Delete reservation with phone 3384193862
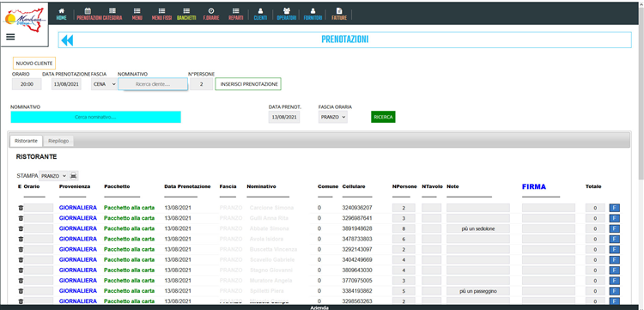The image size is (644, 310). point(21,291)
